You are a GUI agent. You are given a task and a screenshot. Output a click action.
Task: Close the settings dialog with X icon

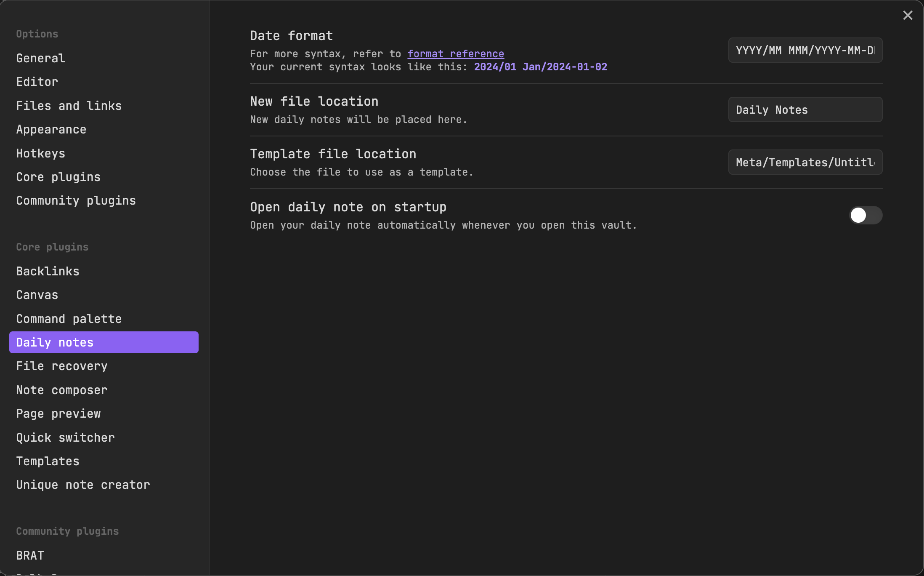(x=908, y=16)
